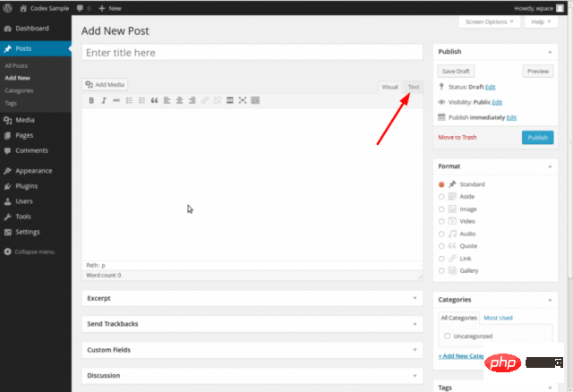Click Move to Trash

point(458,137)
